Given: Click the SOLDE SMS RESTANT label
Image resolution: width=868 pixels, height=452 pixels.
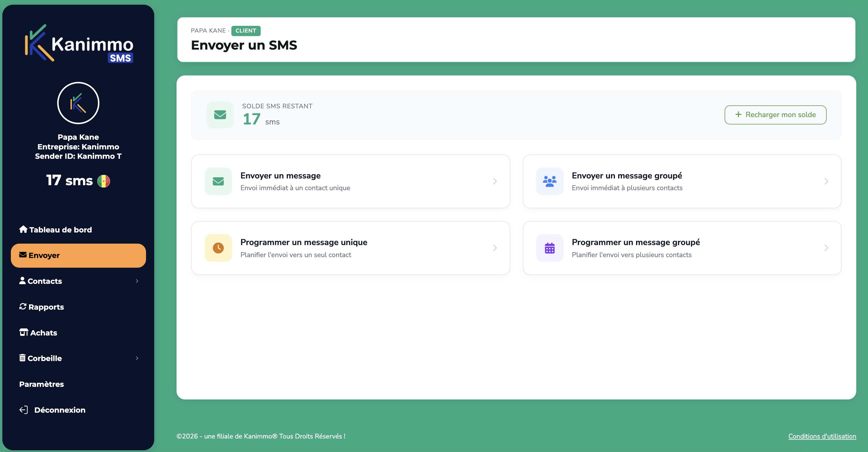Looking at the screenshot, I should 277,106.
